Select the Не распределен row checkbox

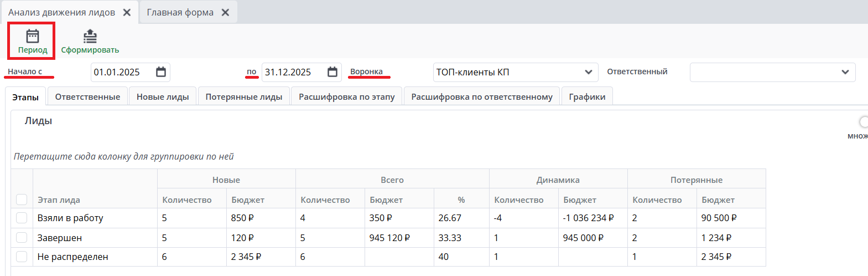[x=22, y=257]
